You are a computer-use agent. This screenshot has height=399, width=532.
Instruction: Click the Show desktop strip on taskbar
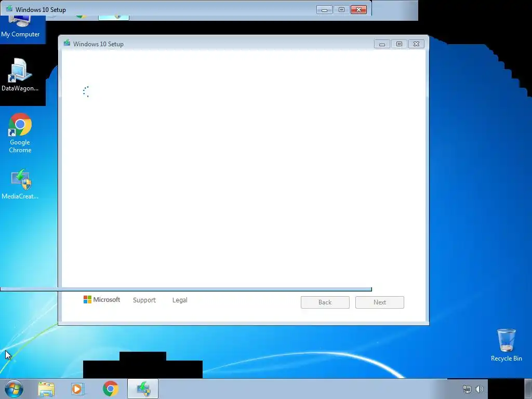pos(528,389)
